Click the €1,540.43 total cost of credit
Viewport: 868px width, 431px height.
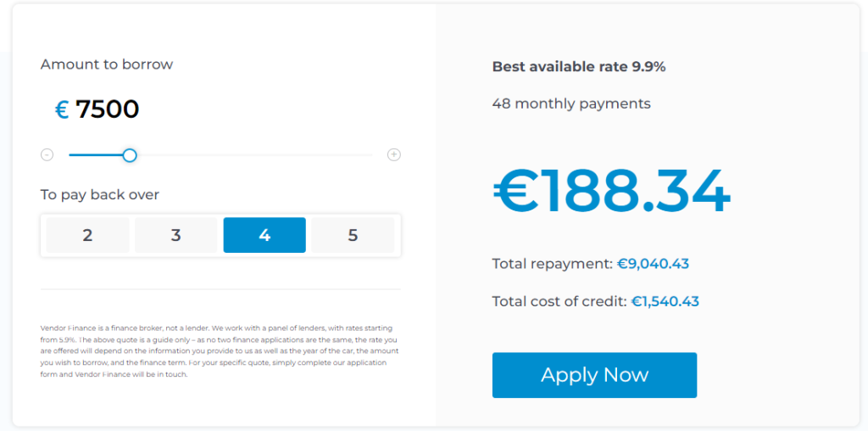click(665, 301)
